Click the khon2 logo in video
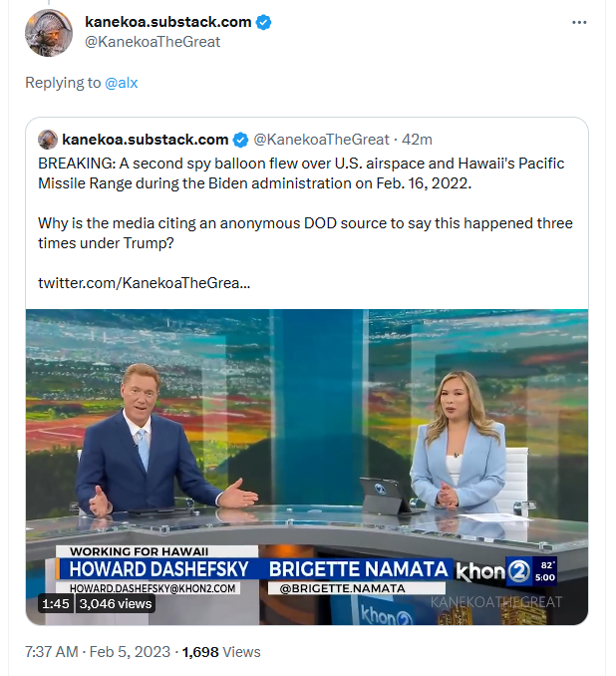 [x=493, y=572]
